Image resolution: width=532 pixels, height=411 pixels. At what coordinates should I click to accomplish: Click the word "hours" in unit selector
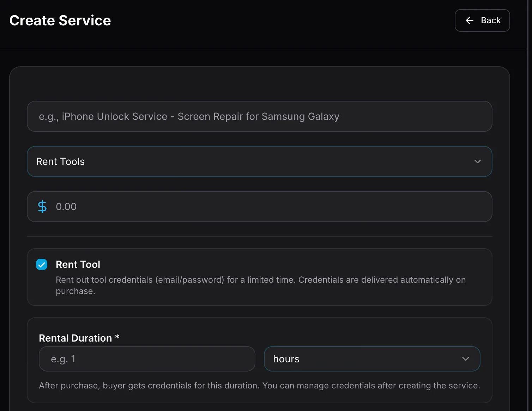point(286,359)
